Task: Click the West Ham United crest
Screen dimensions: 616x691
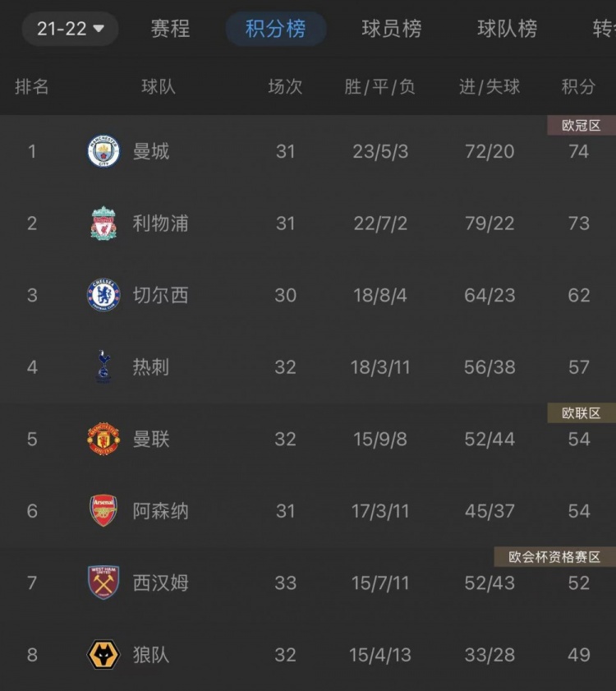Action: pyautogui.click(x=103, y=583)
